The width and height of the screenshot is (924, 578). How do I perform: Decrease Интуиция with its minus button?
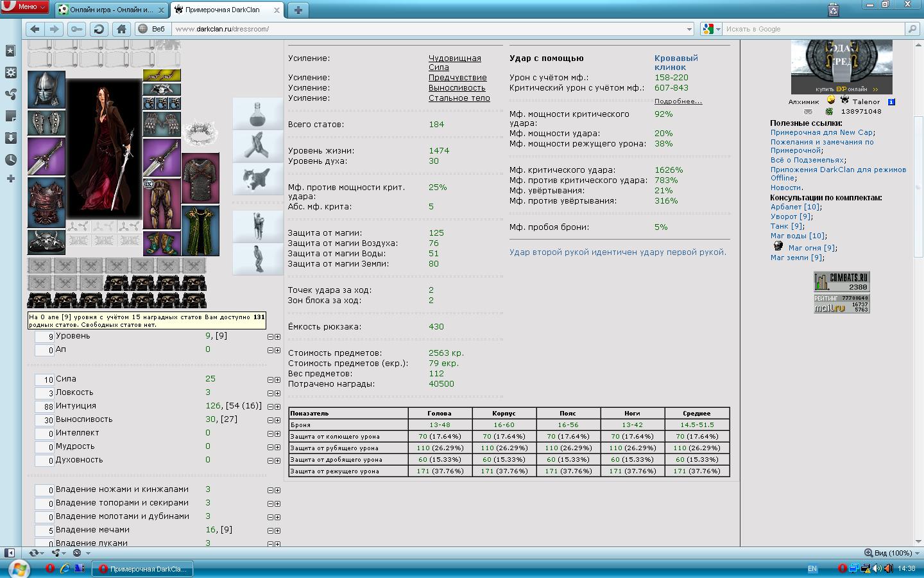coord(270,407)
